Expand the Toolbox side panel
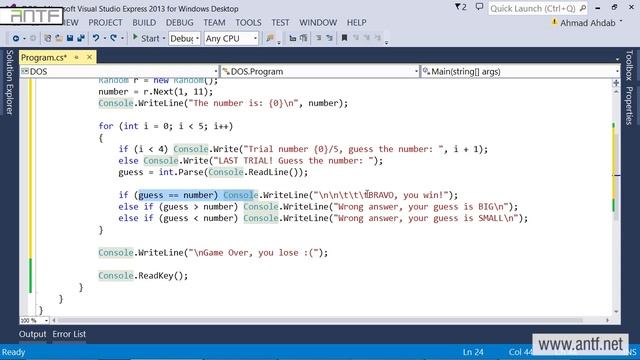Screen dimensions: 640x360 (x=629, y=65)
